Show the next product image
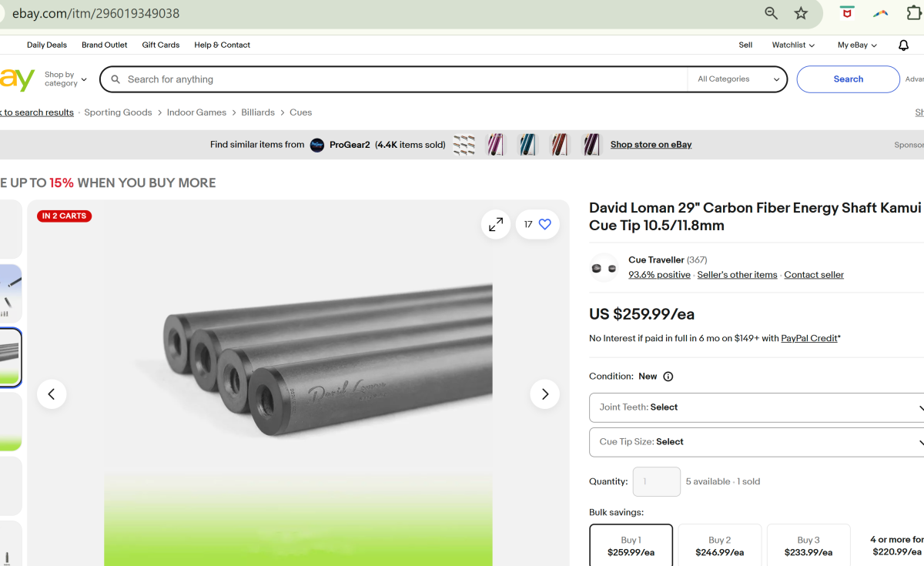The width and height of the screenshot is (924, 566). point(545,394)
